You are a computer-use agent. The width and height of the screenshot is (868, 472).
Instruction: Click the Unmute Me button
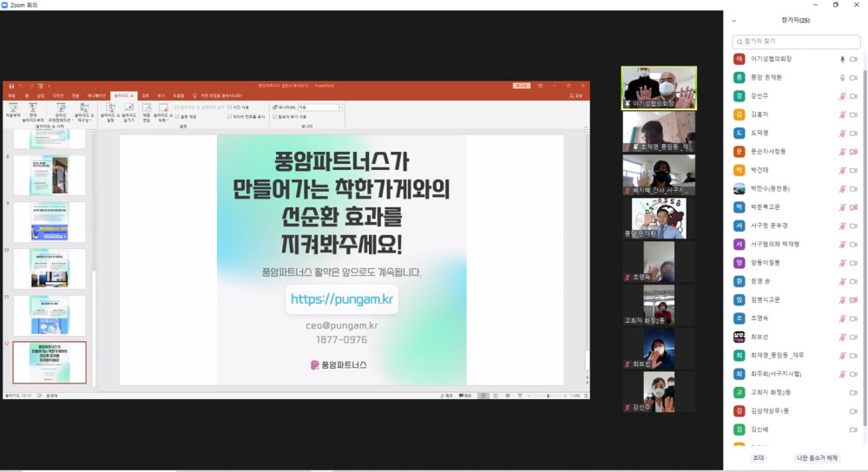tap(817, 458)
